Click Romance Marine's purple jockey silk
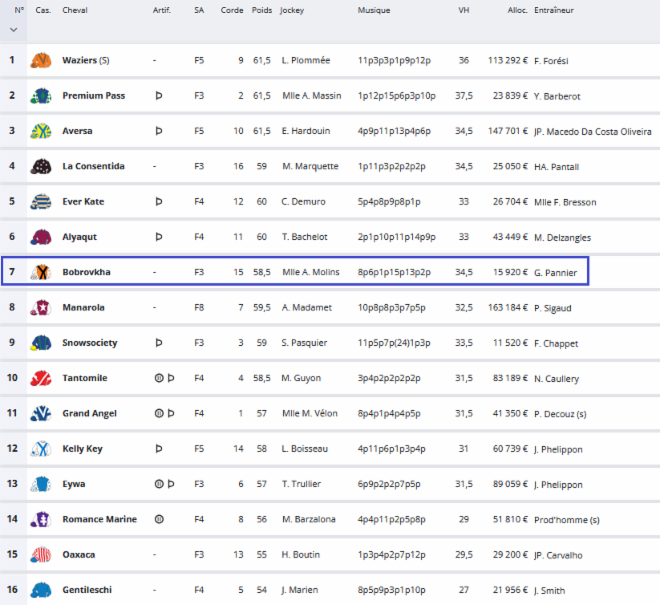Image resolution: width=660 pixels, height=605 pixels. [x=41, y=519]
